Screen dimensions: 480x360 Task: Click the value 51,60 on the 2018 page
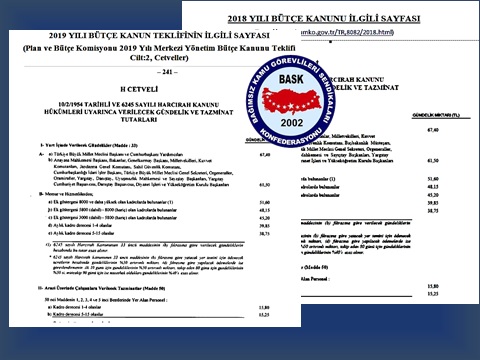(433, 179)
